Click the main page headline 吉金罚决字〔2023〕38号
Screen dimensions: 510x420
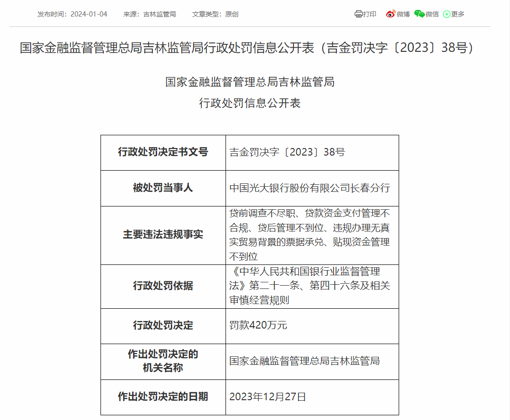pyautogui.click(x=247, y=48)
